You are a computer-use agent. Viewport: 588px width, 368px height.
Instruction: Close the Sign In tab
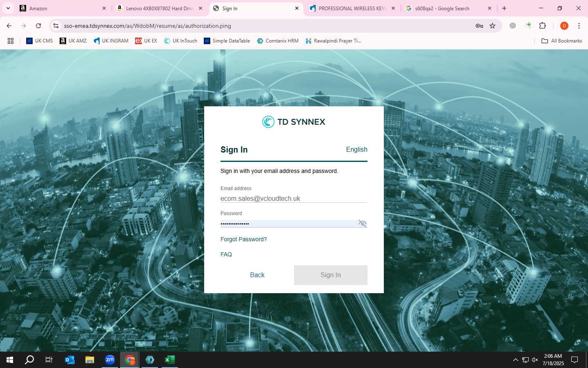point(297,8)
